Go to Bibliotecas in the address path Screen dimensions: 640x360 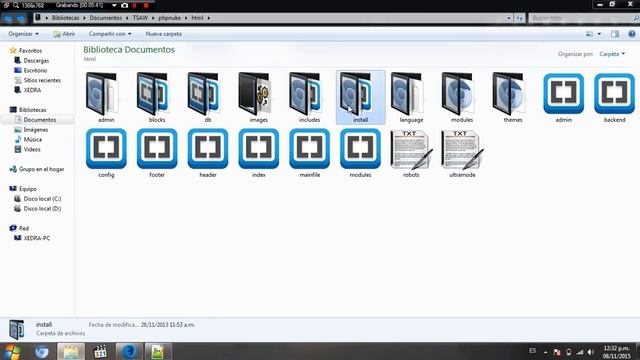[65, 18]
